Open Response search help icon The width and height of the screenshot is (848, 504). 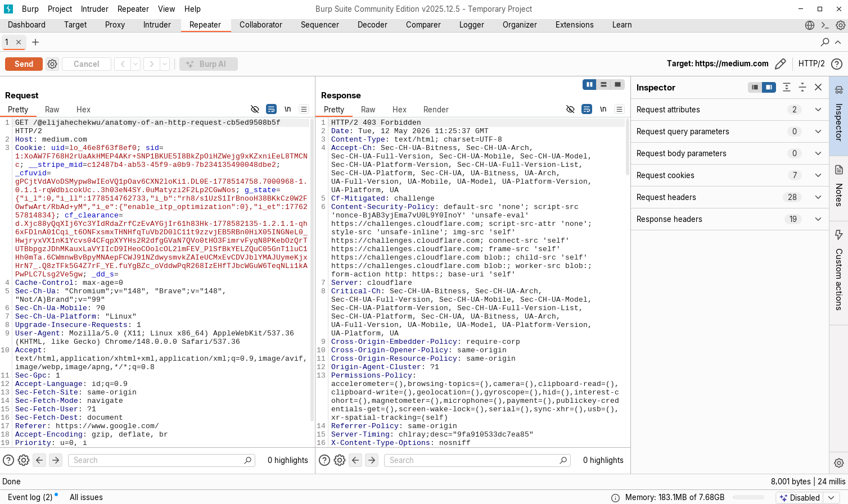[324, 460]
